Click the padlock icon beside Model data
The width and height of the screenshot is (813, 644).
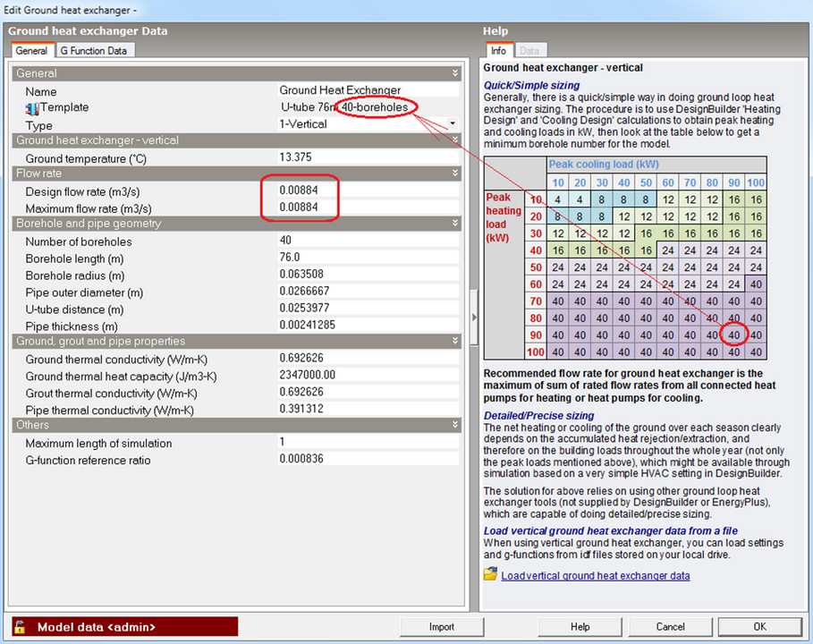pos(20,627)
